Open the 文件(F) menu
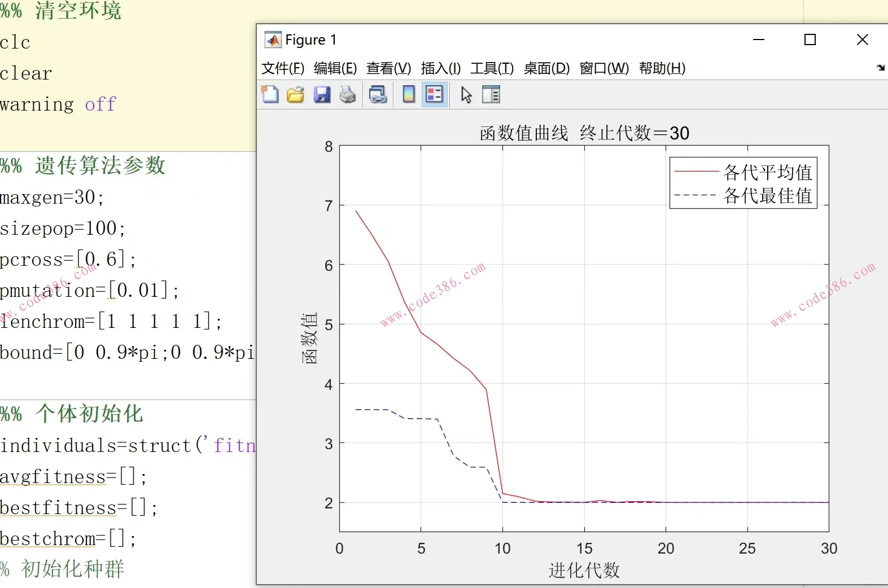 click(x=283, y=68)
